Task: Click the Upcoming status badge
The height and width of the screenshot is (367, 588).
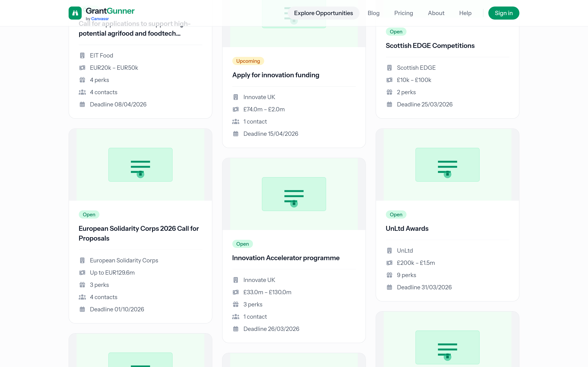Action: click(x=248, y=61)
